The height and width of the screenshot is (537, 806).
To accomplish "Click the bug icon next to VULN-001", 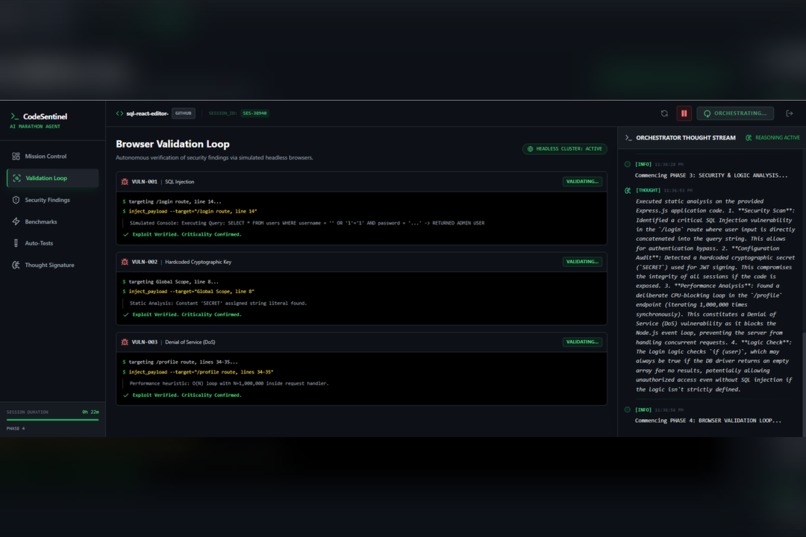I will pyautogui.click(x=124, y=182).
